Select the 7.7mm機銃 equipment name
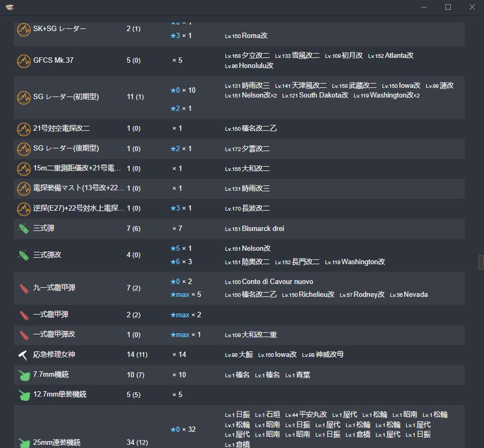This screenshot has height=448, width=484. (51, 375)
